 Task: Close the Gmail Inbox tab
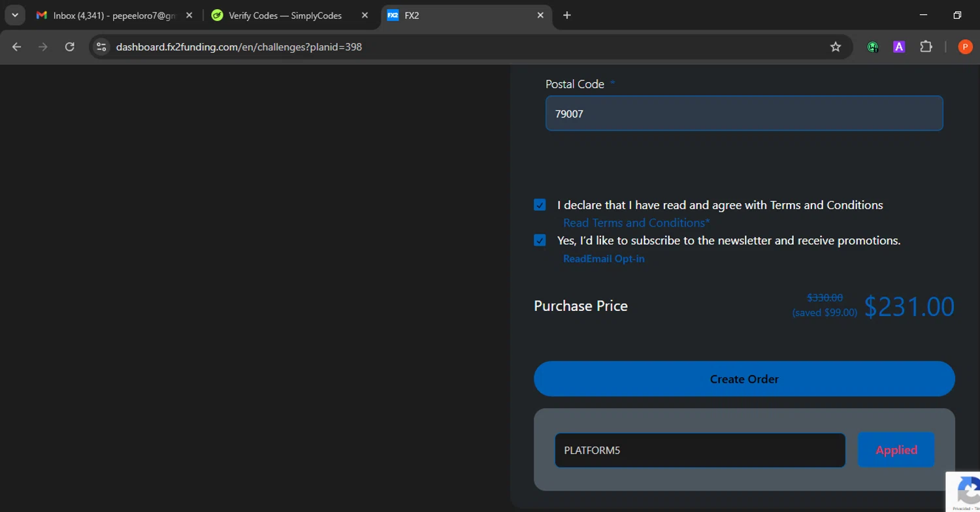click(189, 15)
